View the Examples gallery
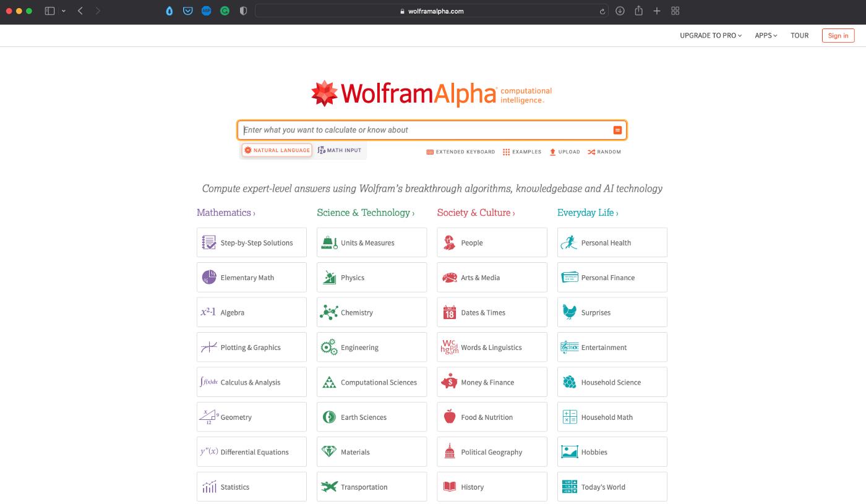The width and height of the screenshot is (866, 504). click(x=522, y=152)
